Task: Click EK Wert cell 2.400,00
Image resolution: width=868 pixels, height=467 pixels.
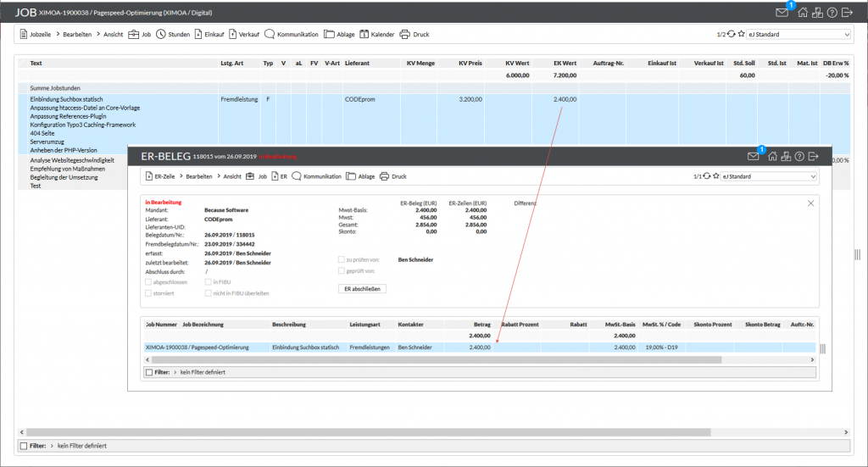Action: [x=565, y=100]
